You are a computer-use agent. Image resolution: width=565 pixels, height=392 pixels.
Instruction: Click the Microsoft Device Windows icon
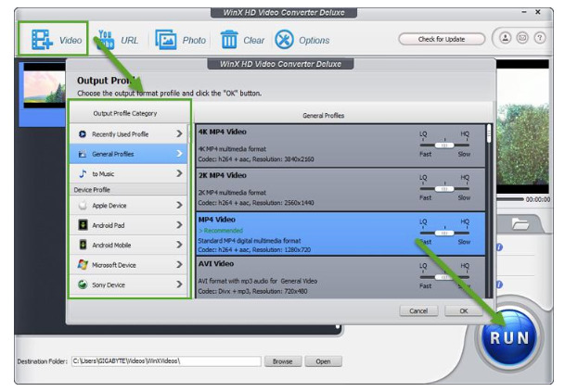coord(83,264)
